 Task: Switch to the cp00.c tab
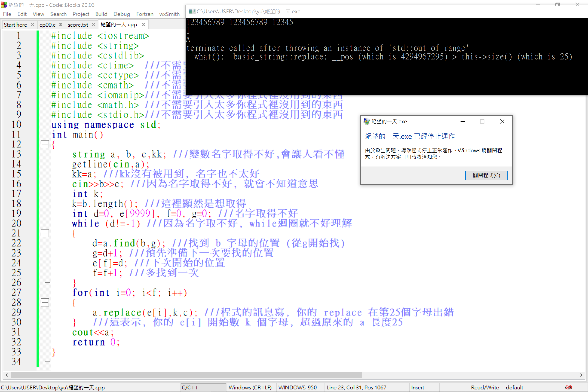[x=47, y=24]
